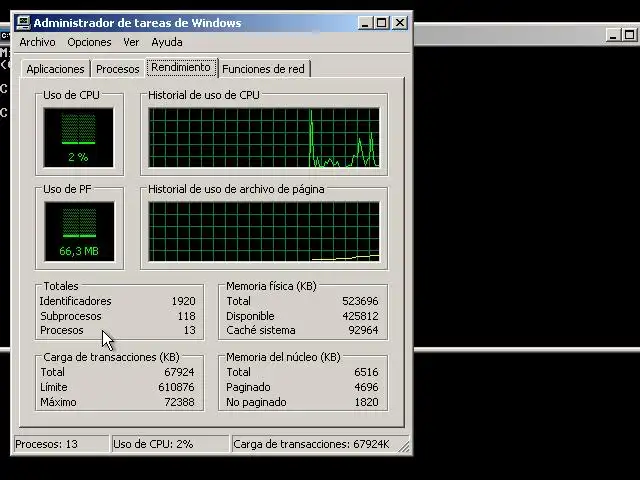Open the Opciones menu
This screenshot has width=640, height=480.
(89, 42)
